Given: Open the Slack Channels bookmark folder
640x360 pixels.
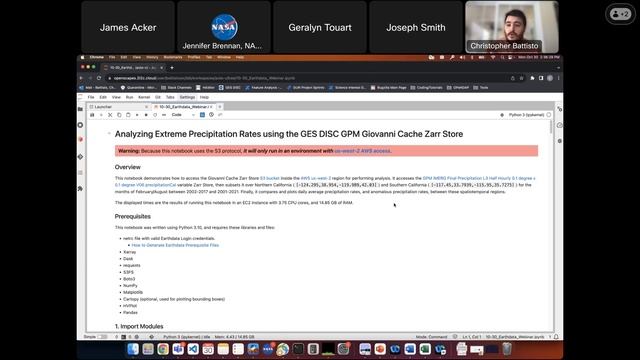Looking at the screenshot, I should click(176, 87).
